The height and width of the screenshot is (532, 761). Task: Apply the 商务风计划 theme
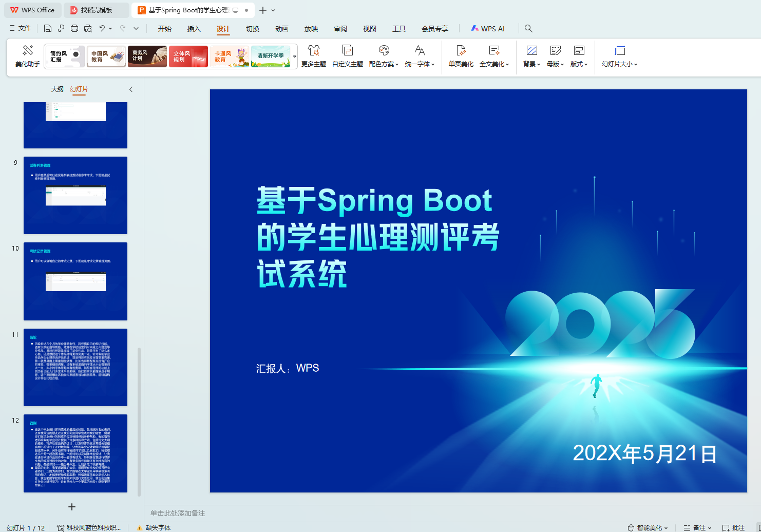point(147,56)
